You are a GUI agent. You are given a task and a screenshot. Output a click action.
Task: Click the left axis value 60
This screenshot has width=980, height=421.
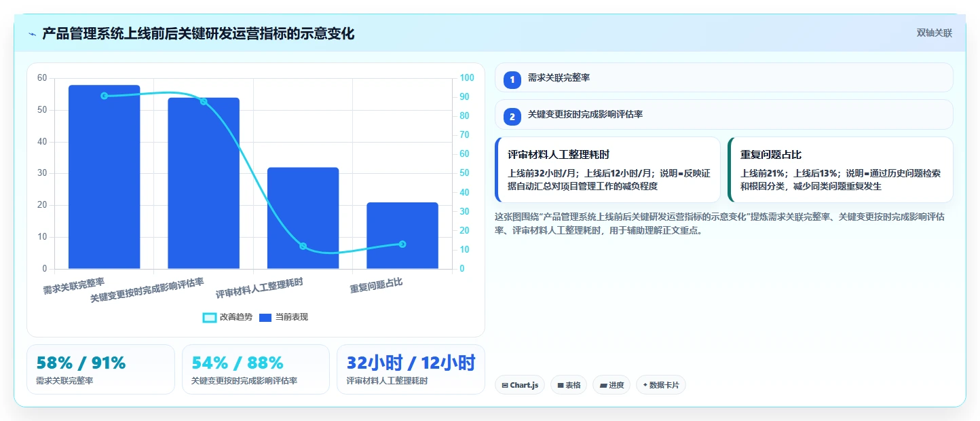pos(42,78)
